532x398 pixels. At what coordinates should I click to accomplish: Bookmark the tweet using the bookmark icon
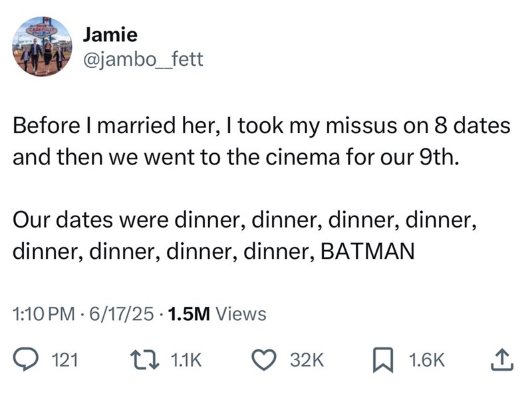383,360
